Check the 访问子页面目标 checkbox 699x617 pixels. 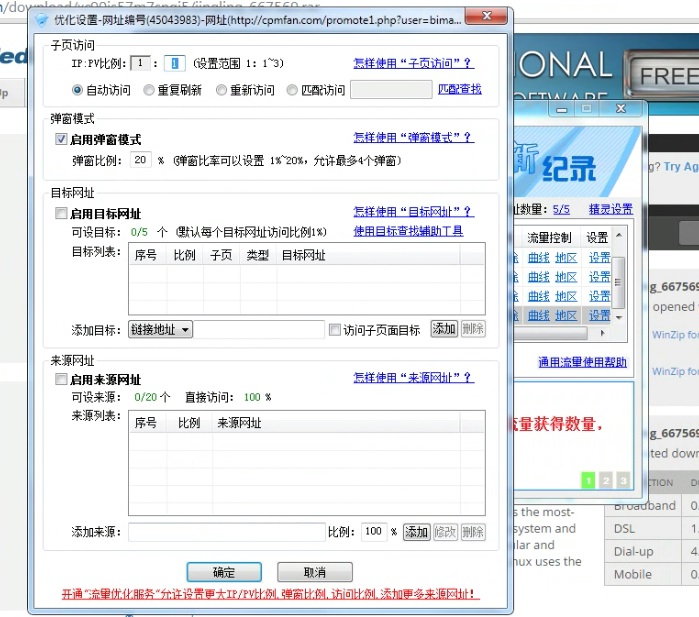pyautogui.click(x=334, y=329)
